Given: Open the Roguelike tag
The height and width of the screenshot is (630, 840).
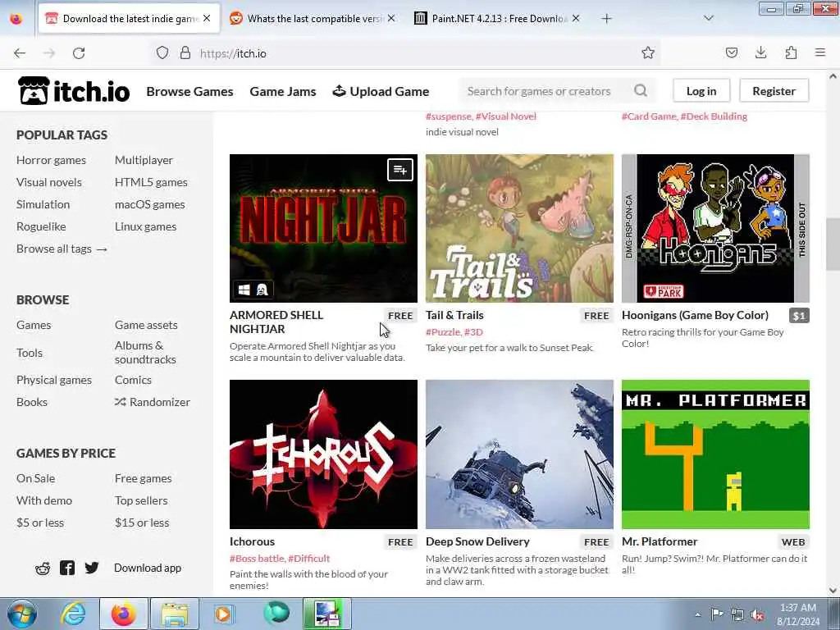Looking at the screenshot, I should (x=41, y=226).
